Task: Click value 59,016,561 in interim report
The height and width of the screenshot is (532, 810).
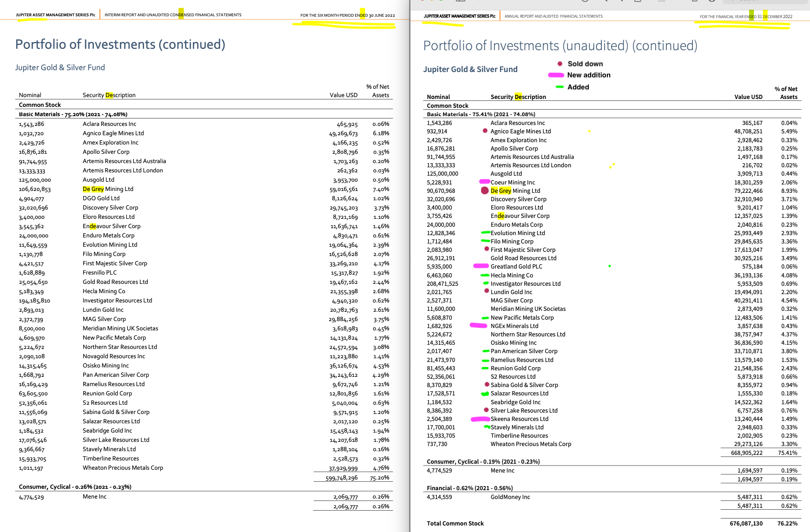Action: pyautogui.click(x=343, y=190)
